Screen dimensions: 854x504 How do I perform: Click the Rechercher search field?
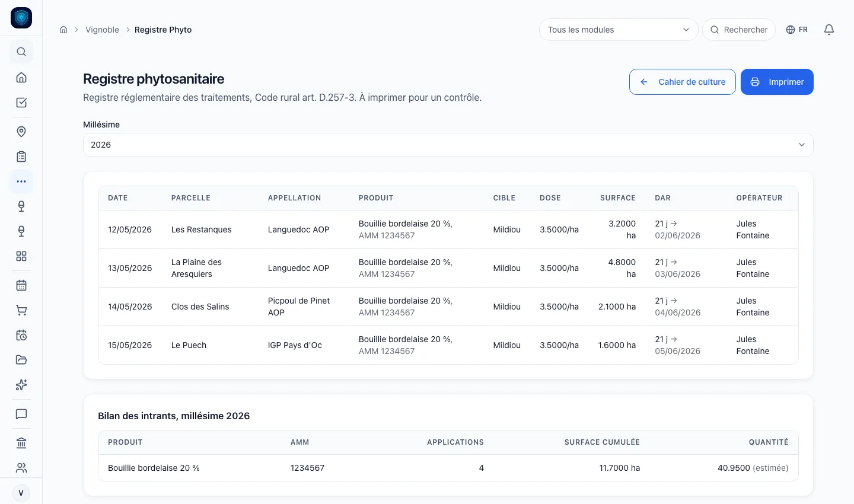click(x=739, y=30)
